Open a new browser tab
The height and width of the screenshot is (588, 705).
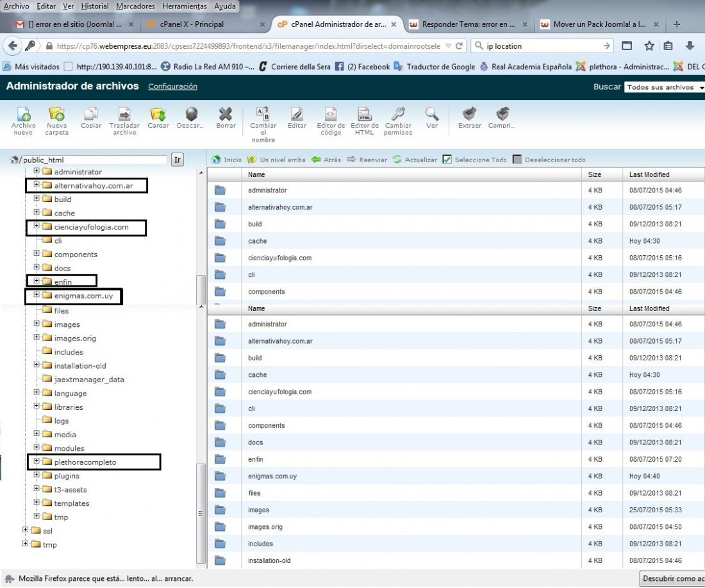[x=677, y=24]
